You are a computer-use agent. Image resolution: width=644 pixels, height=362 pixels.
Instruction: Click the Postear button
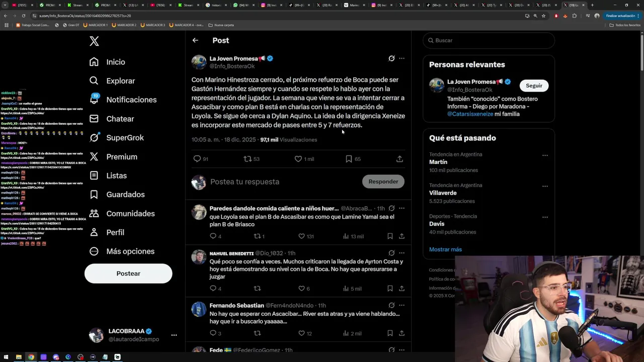[x=128, y=274]
